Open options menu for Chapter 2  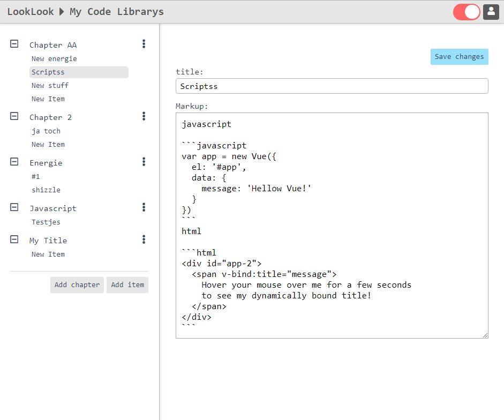coord(144,116)
